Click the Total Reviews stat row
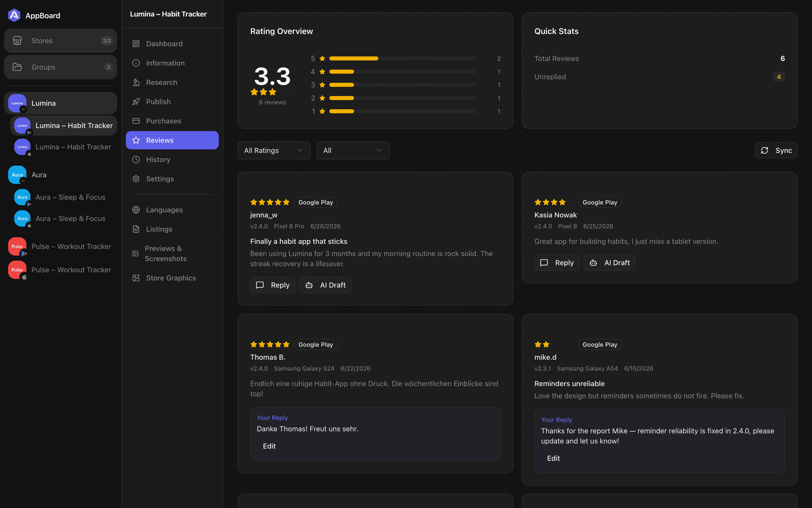 pos(659,58)
